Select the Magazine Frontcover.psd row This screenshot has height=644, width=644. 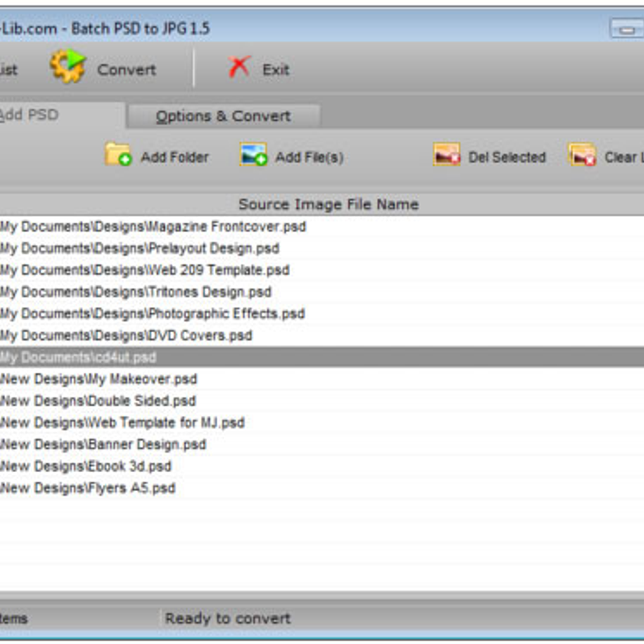[x=153, y=226]
